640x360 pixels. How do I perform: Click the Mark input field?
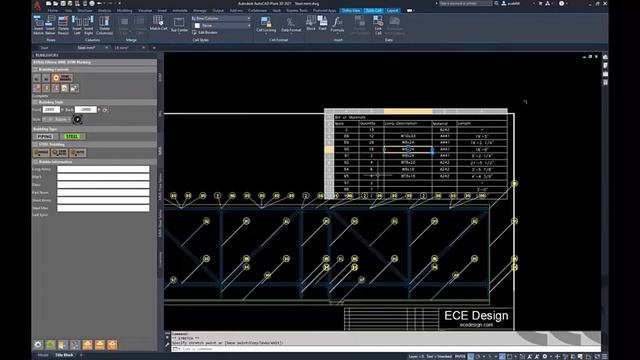(103, 177)
